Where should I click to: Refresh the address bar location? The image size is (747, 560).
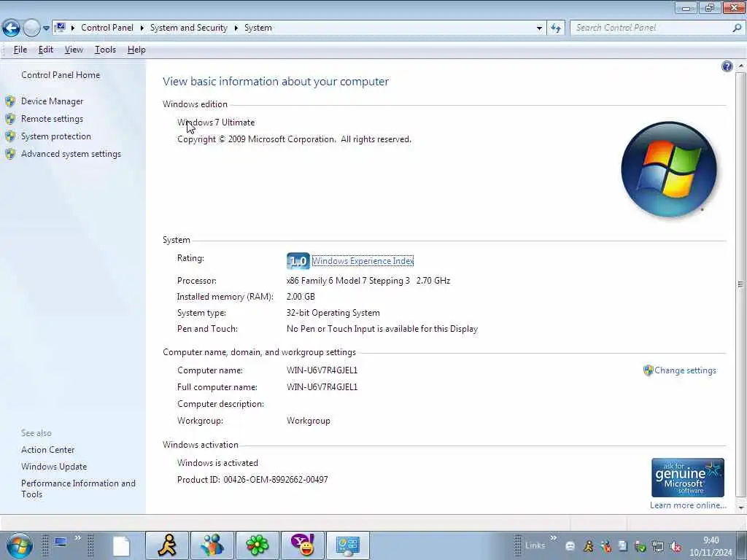click(x=556, y=28)
